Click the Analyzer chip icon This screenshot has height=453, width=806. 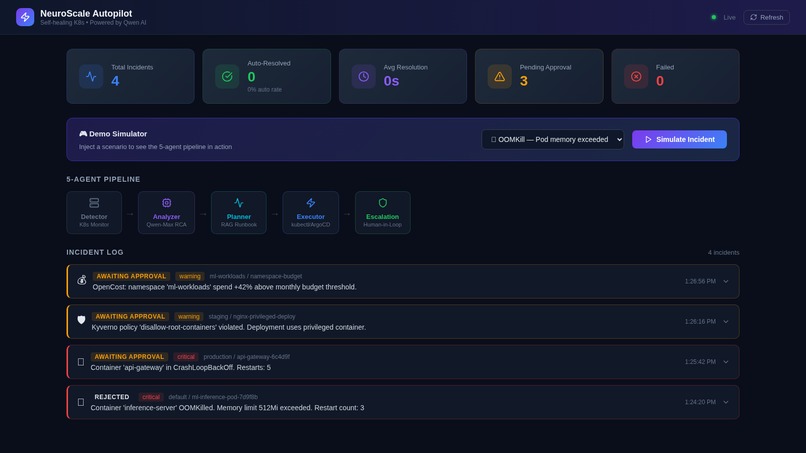tap(167, 203)
